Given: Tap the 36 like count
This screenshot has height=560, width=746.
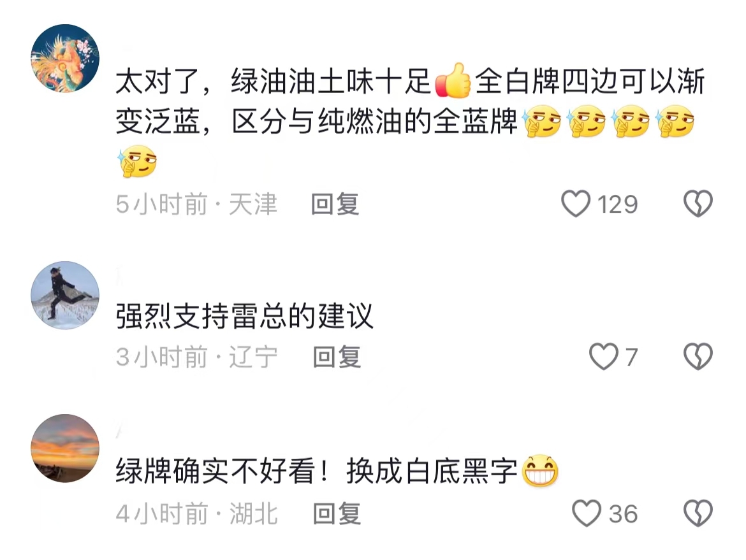Looking at the screenshot, I should click(623, 514).
